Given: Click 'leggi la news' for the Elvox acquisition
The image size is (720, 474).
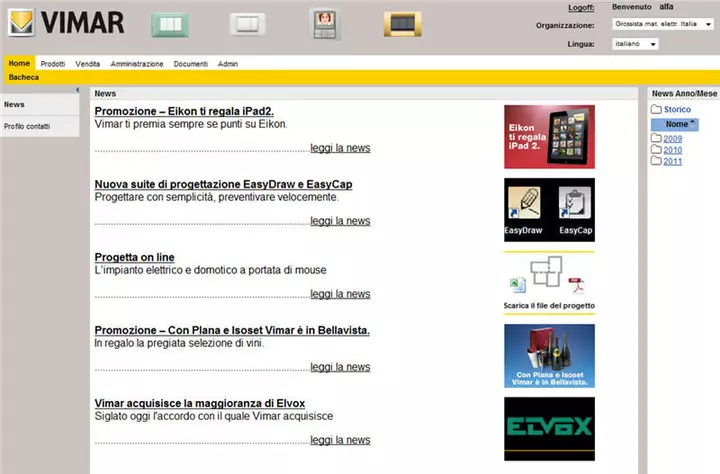Looking at the screenshot, I should 340,440.
